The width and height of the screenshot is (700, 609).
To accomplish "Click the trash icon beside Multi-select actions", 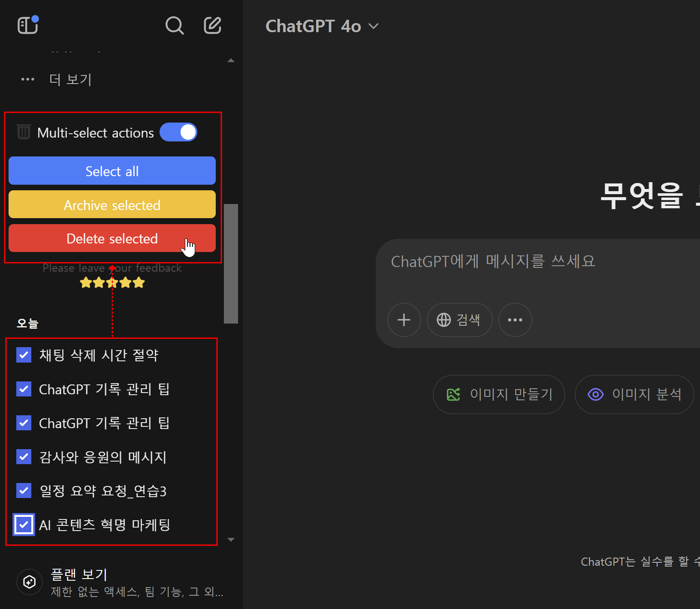I will (x=24, y=132).
